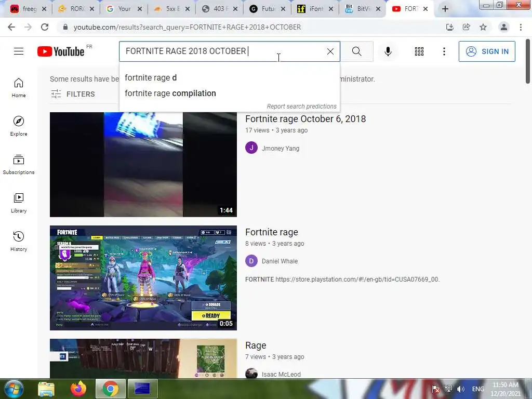Open Explore in the sidebar
Image resolution: width=532 pixels, height=399 pixels.
click(19, 126)
